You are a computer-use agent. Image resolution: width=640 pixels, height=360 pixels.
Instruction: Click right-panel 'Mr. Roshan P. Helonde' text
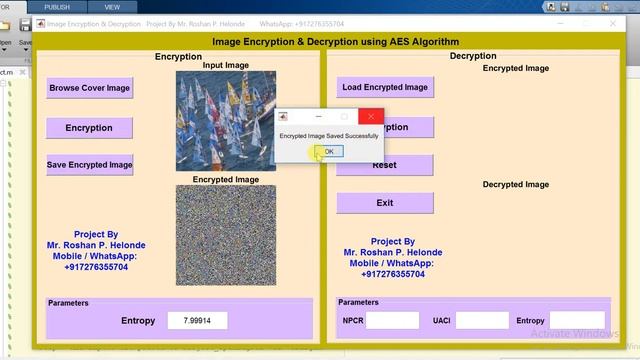[x=393, y=252]
